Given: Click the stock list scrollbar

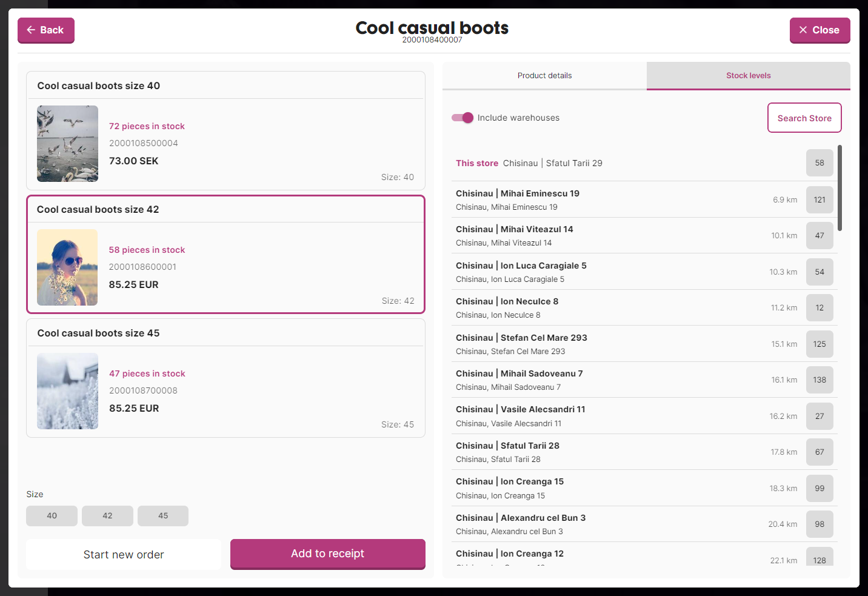Looking at the screenshot, I should pyautogui.click(x=840, y=188).
